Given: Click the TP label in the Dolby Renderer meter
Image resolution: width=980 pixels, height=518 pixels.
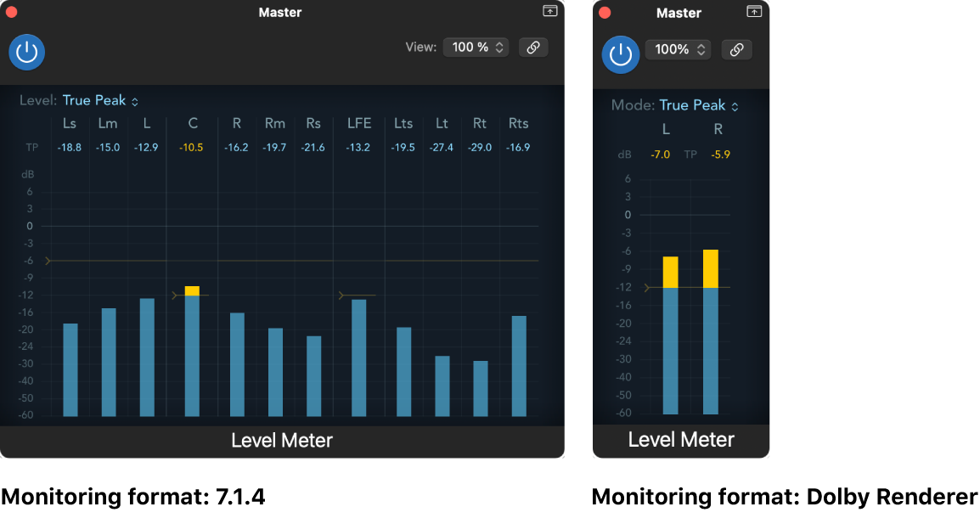Looking at the screenshot, I should click(690, 155).
